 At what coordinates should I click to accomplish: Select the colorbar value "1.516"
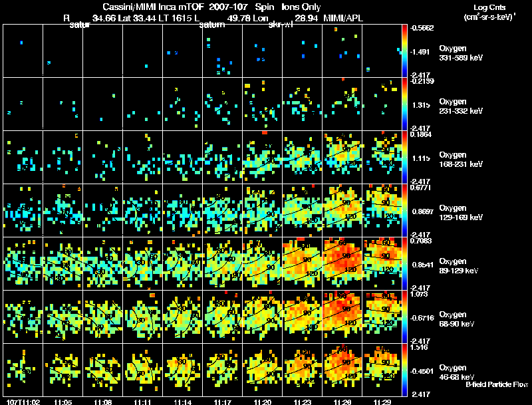(x=419, y=347)
